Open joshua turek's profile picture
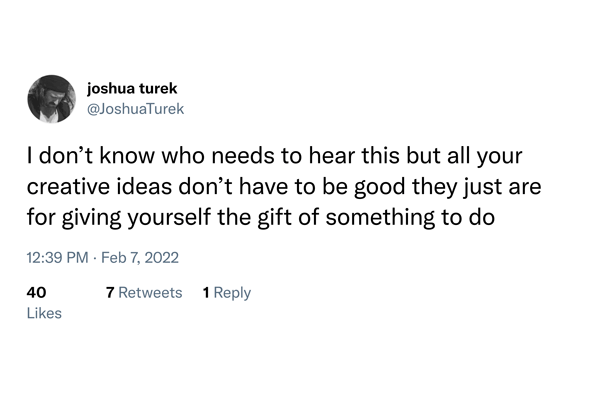The image size is (590, 393). coord(52,99)
